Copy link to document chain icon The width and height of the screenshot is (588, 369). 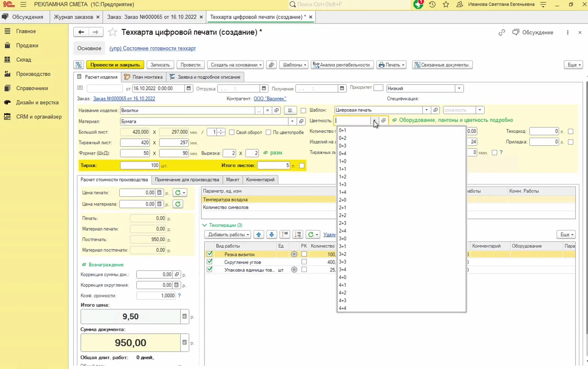(502, 32)
